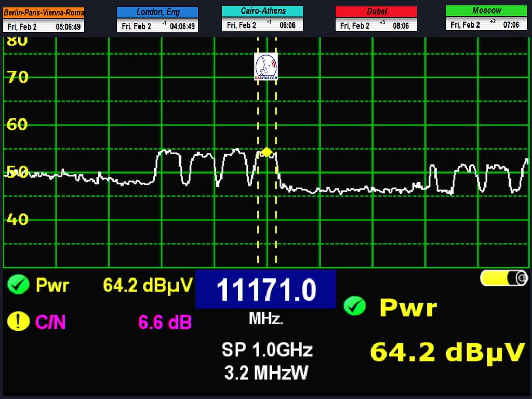The height and width of the screenshot is (399, 532).
Task: Click the 11171.0 frequency field
Action: 265,289
